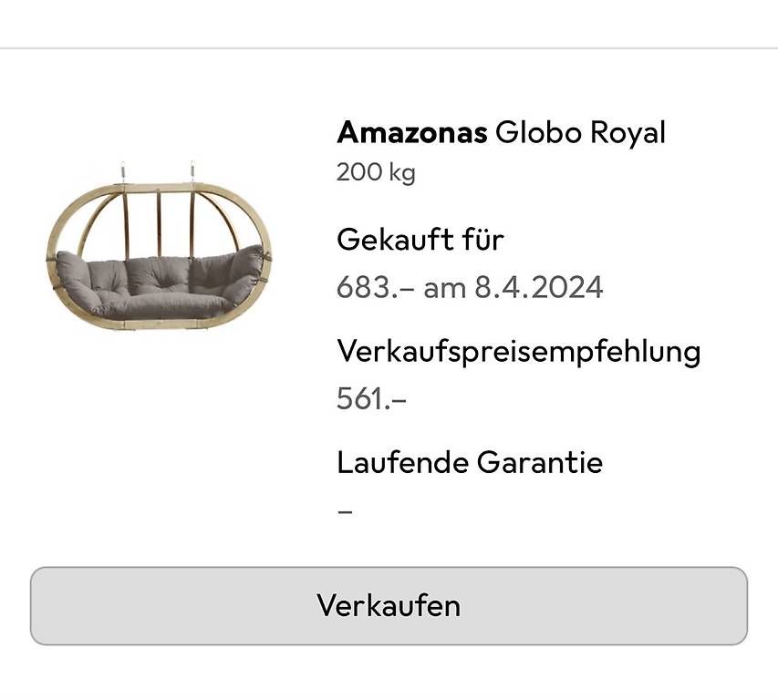Click the center vertical strut of the chair
Viewport: 778px width, 700px height.
pyautogui.click(x=159, y=224)
